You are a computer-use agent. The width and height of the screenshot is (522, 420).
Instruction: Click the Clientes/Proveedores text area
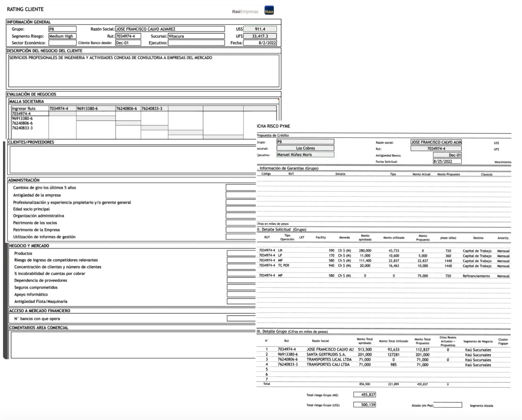[x=133, y=159]
